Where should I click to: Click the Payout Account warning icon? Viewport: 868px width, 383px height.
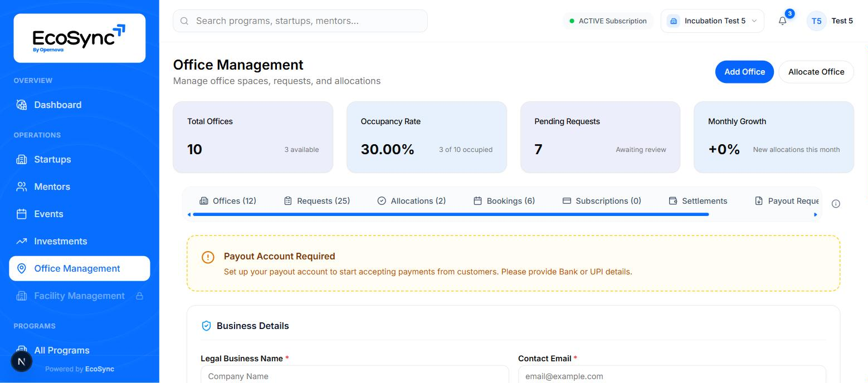tap(208, 257)
